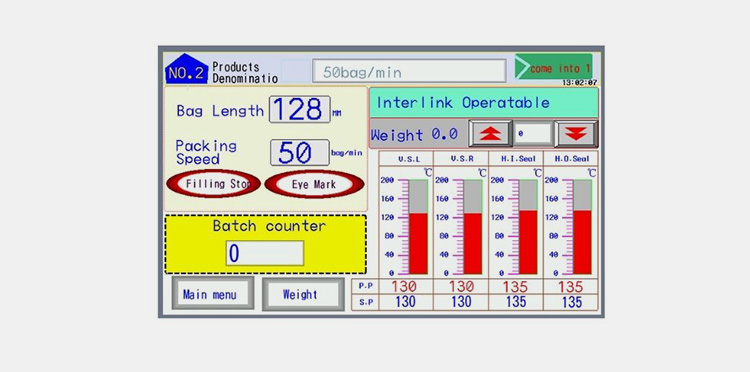
Task: Select the Batch counter value field
Action: pos(265,253)
